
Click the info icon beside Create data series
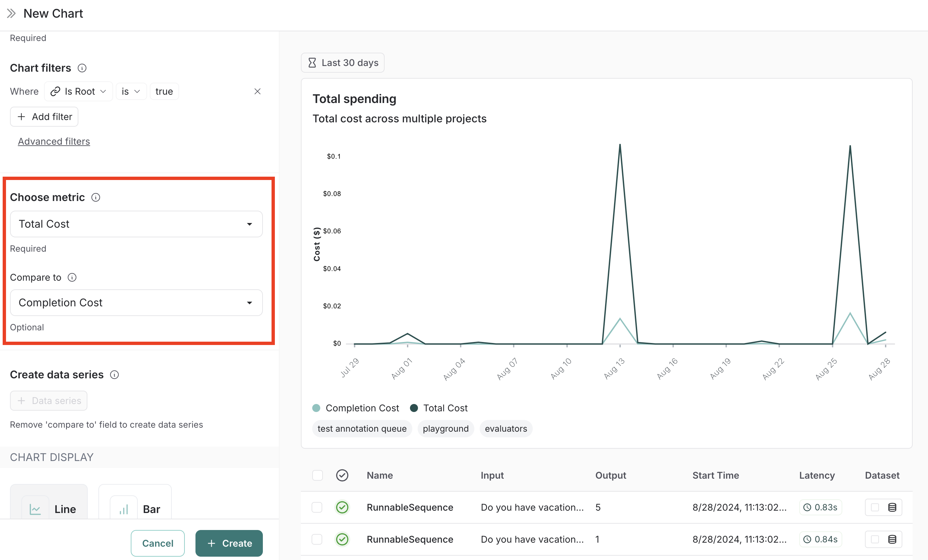coord(114,374)
